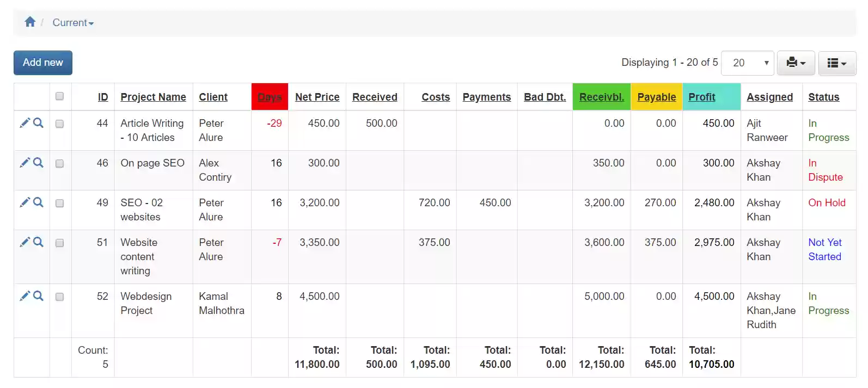Open the rows-per-page dropdown showing 20
This screenshot has height=388, width=868.
(748, 63)
